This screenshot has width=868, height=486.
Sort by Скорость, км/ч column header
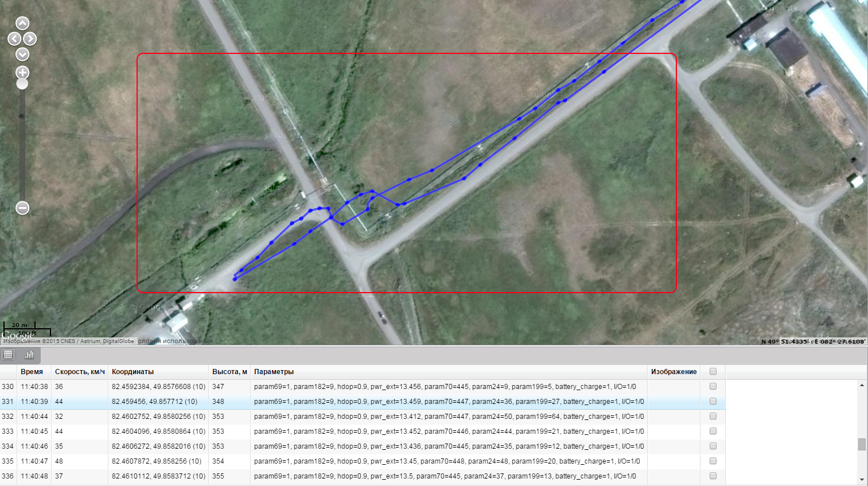(80, 372)
